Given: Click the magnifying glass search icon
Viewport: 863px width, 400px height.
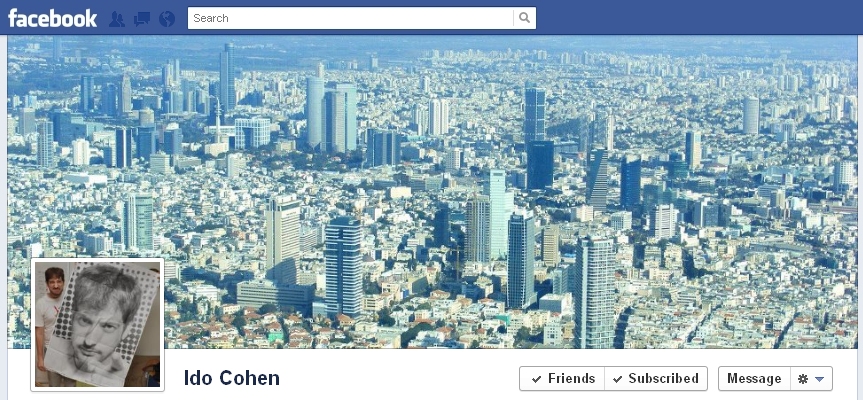Looking at the screenshot, I should (525, 18).
